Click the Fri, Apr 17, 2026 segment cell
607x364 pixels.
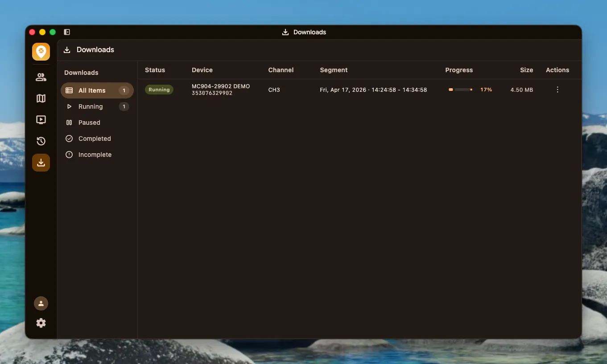(x=373, y=90)
